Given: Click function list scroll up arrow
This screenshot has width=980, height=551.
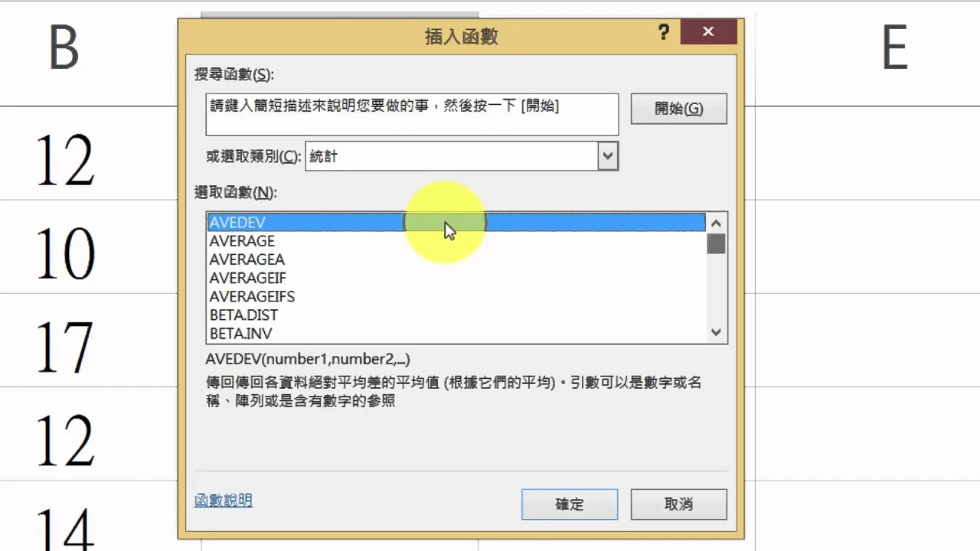Looking at the screenshot, I should tap(716, 223).
